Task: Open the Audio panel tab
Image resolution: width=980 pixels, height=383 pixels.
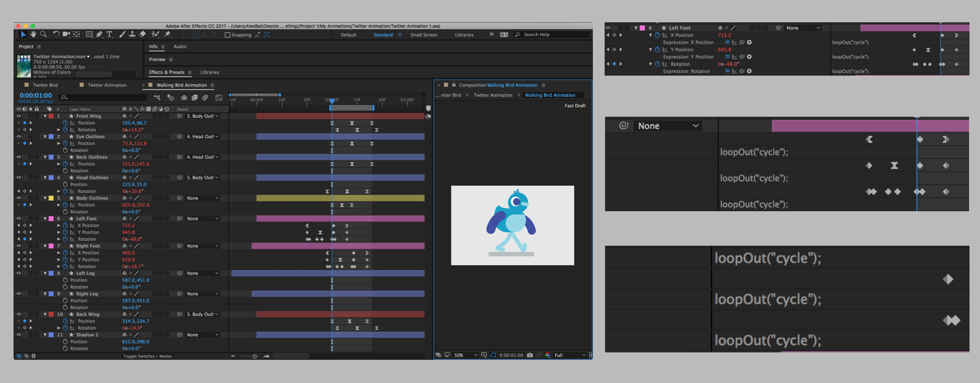Action: (x=180, y=47)
